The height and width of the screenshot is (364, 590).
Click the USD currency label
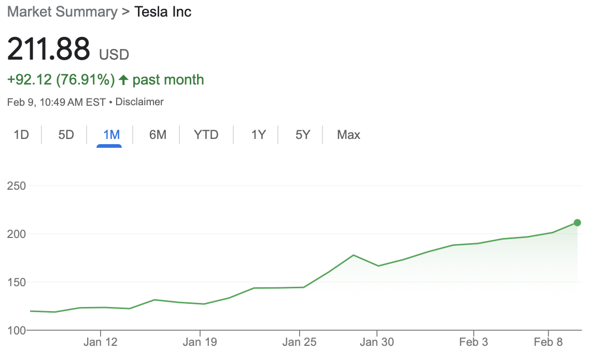(114, 54)
